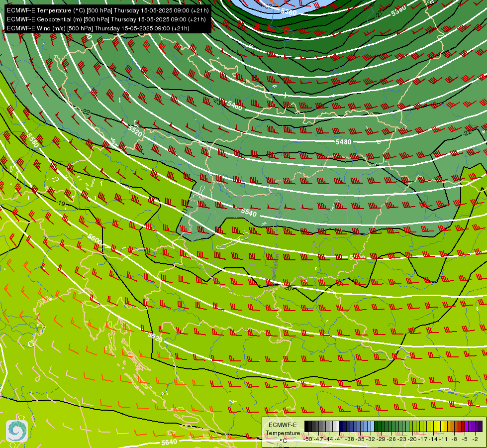Click the °C unit in the legend
This screenshot has width=487, height=448.
tap(283, 441)
